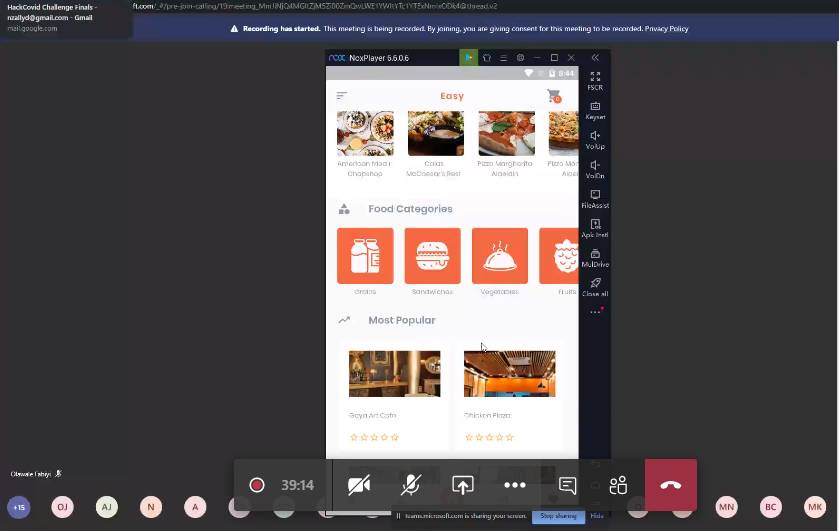The height and width of the screenshot is (531, 839).
Task: Open the Pizza Margherita food thumbnail
Action: [506, 133]
